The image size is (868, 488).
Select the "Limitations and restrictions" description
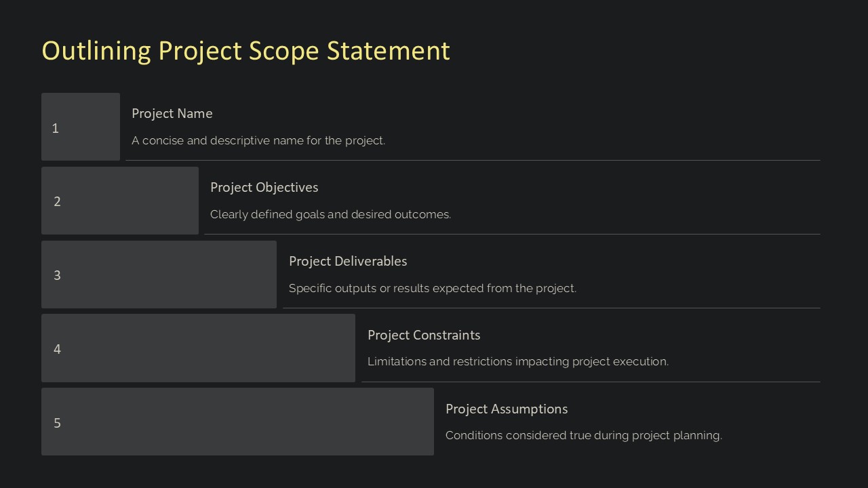(x=518, y=361)
